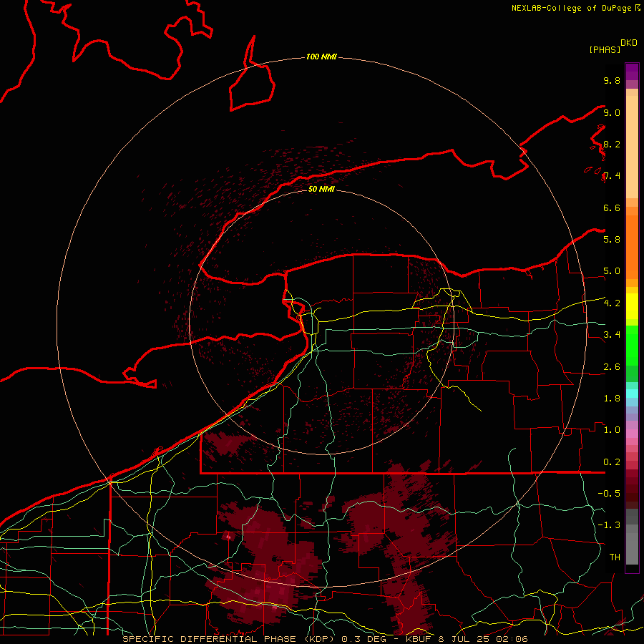This screenshot has width=644, height=644.
Task: Click the KBUF station identifier
Action: click(419, 639)
